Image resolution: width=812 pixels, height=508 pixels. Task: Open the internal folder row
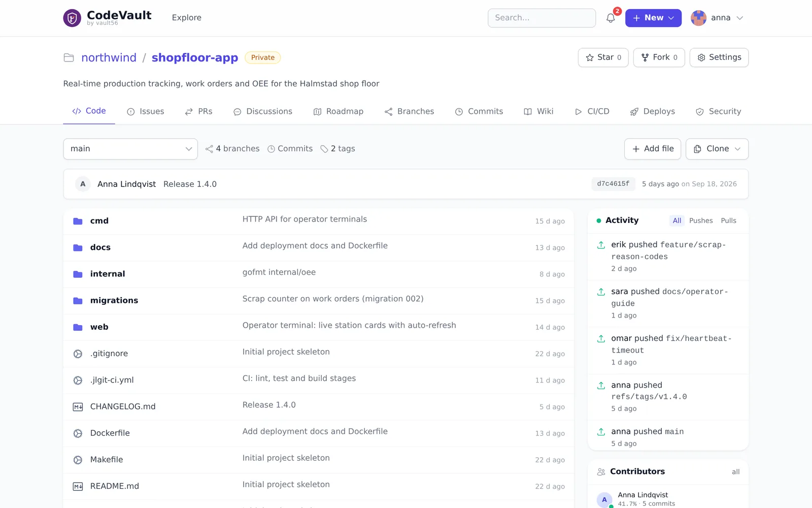[x=319, y=274]
